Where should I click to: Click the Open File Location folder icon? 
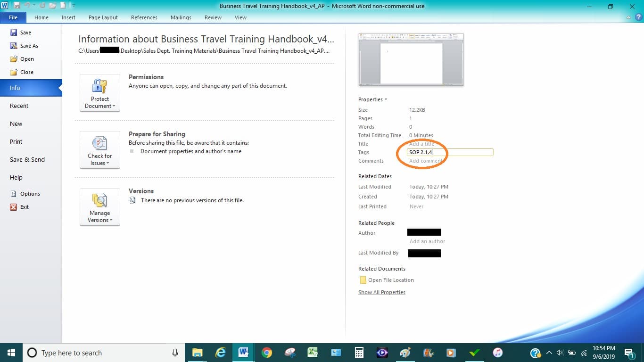pos(363,280)
